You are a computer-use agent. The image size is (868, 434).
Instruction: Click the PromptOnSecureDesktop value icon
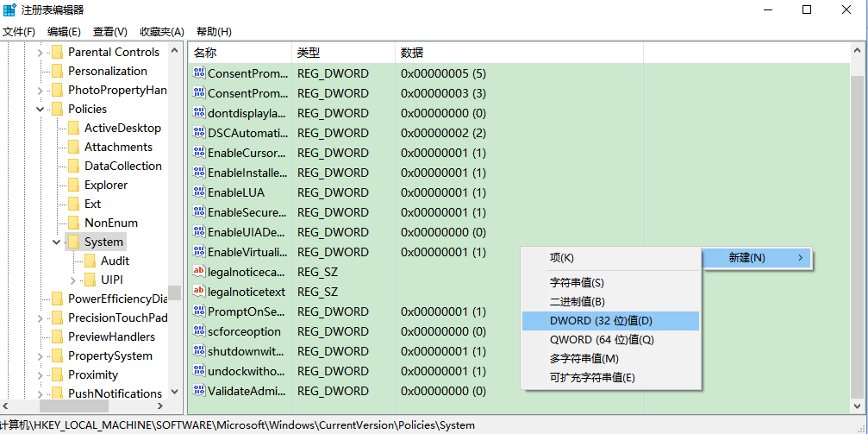(199, 311)
